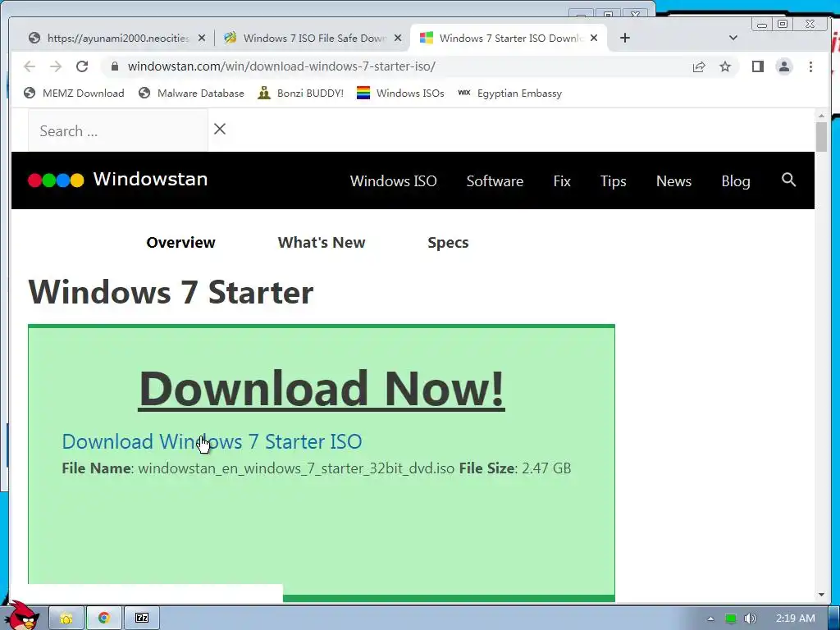Close the search box with X
The image size is (840, 630).
point(220,129)
